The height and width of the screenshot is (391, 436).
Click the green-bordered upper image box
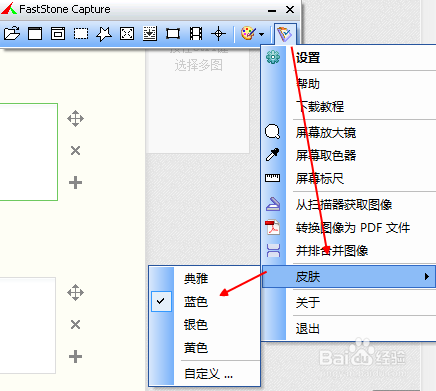(29, 152)
